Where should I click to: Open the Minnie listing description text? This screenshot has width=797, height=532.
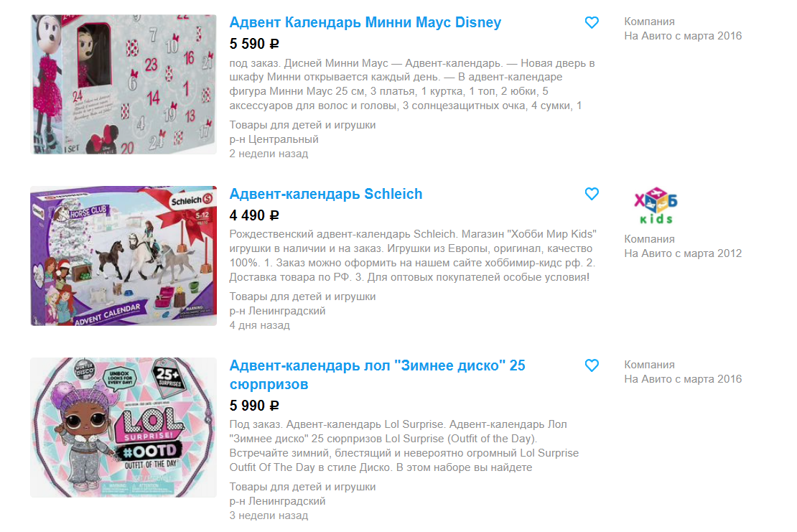click(x=412, y=84)
